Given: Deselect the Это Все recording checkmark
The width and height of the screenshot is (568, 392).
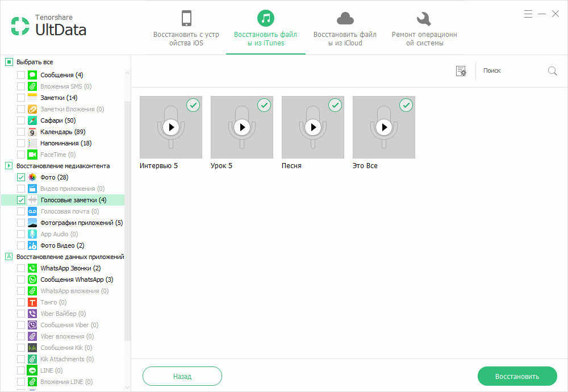Looking at the screenshot, I should (406, 105).
